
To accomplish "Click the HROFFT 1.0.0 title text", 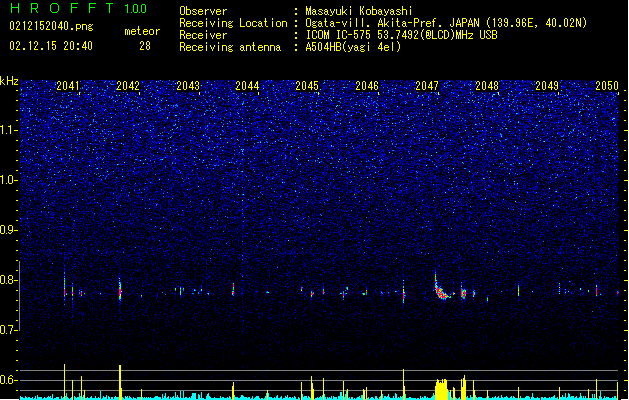I will (78, 8).
